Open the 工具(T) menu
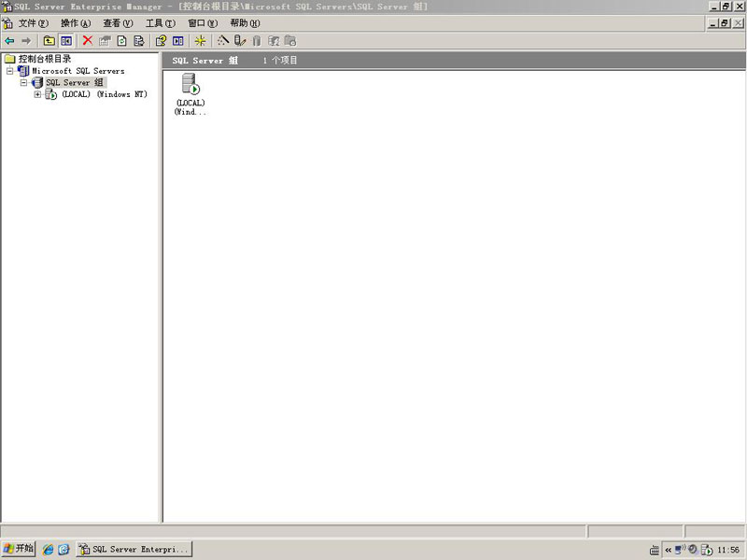The width and height of the screenshot is (747, 560). click(x=160, y=23)
